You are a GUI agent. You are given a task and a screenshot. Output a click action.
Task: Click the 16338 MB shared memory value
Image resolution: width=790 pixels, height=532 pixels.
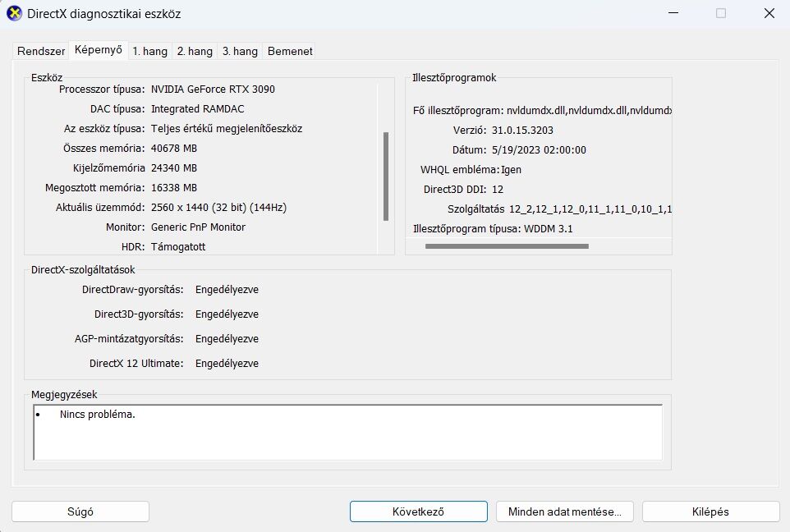pos(174,187)
